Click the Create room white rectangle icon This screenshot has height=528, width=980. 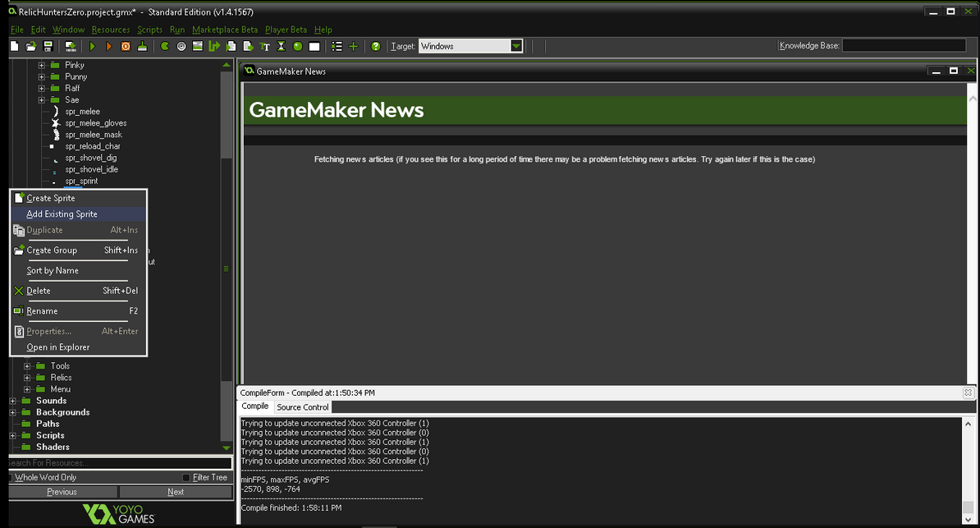tap(314, 46)
